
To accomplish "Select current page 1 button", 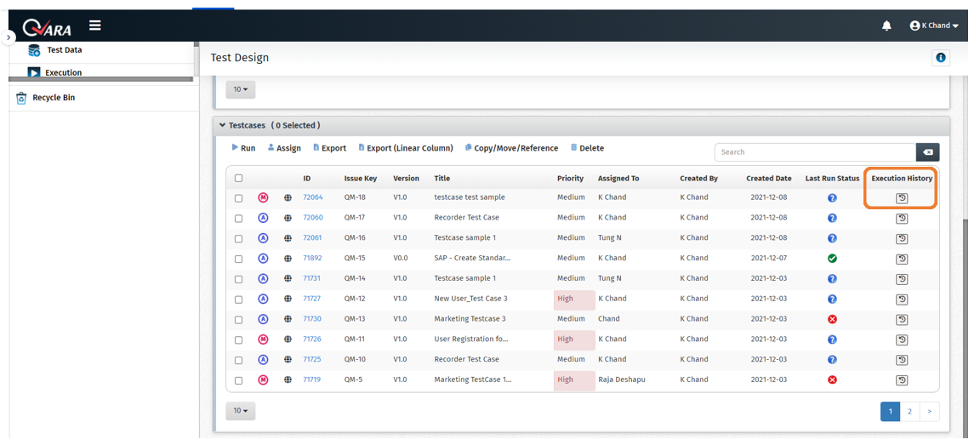I will tap(890, 411).
